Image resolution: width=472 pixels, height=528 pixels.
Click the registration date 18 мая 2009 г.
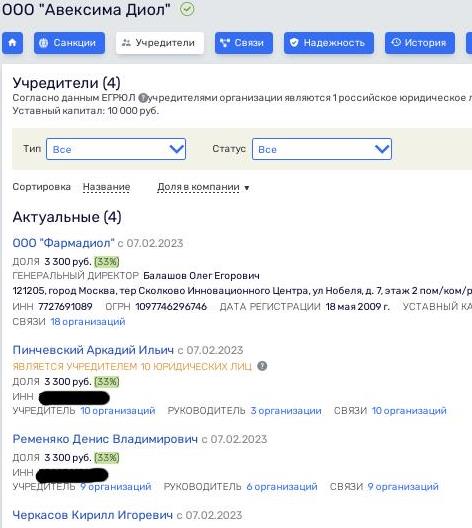[x=358, y=306]
